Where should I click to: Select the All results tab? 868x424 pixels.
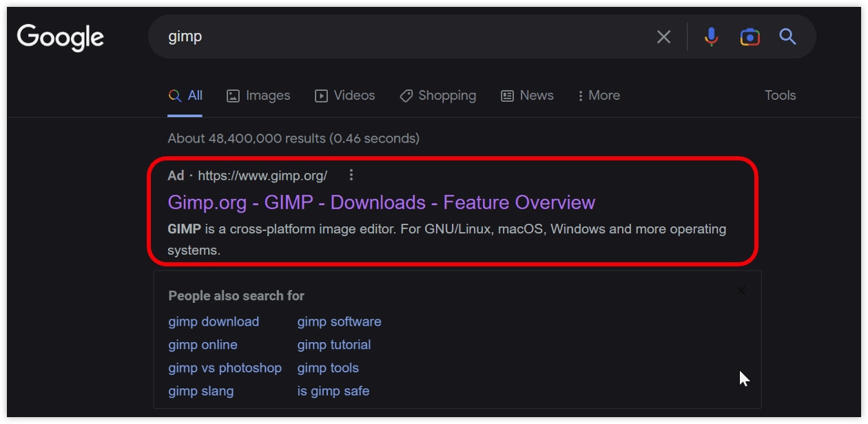pyautogui.click(x=185, y=96)
